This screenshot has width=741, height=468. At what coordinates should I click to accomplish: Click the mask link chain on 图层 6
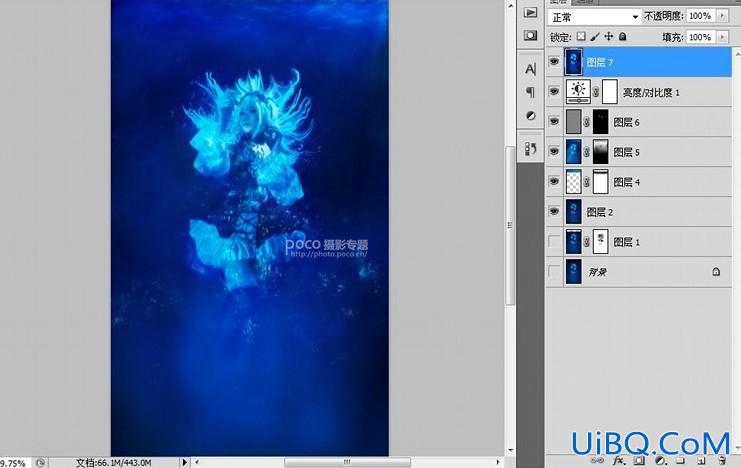586,122
